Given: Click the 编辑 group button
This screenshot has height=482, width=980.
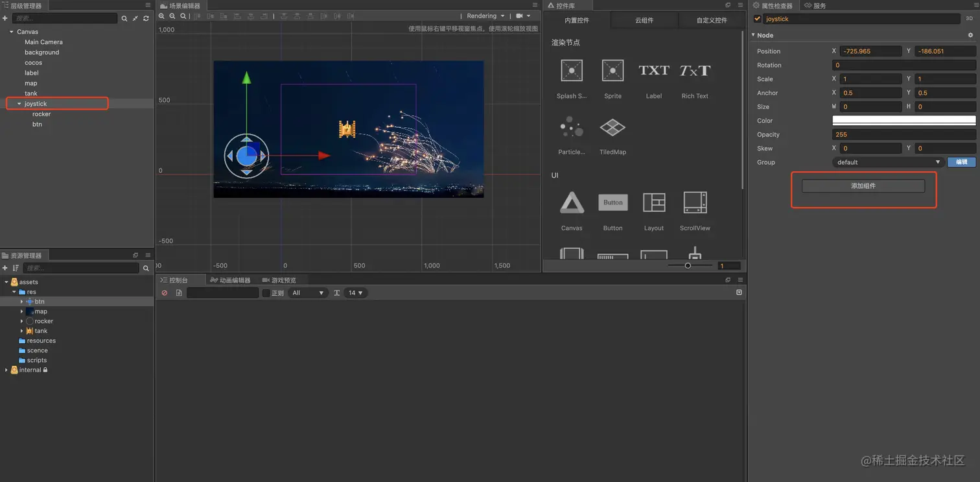Looking at the screenshot, I should [961, 162].
